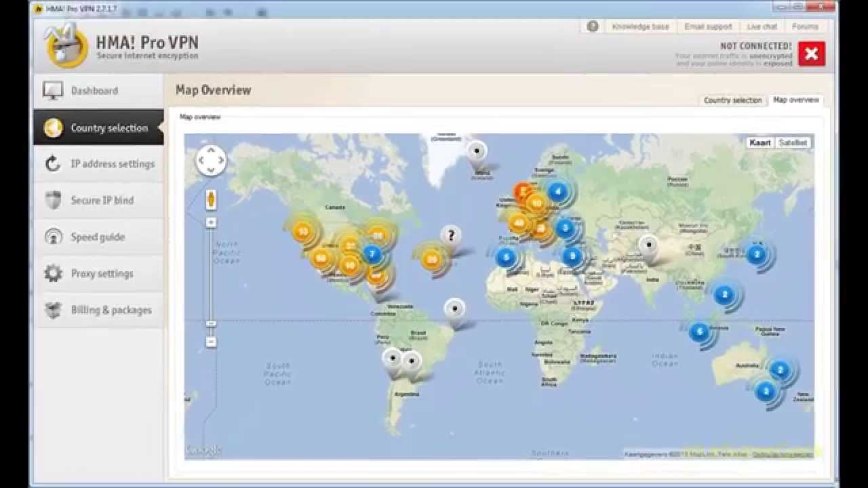The height and width of the screenshot is (488, 868).
Task: Select the orange cluster over Florida
Action: pyautogui.click(x=376, y=274)
